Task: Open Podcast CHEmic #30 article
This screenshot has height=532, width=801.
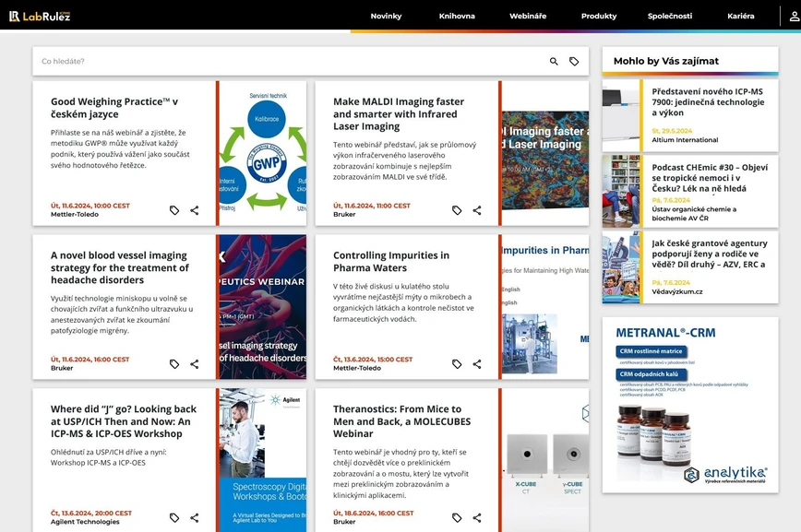Action: tap(710, 178)
